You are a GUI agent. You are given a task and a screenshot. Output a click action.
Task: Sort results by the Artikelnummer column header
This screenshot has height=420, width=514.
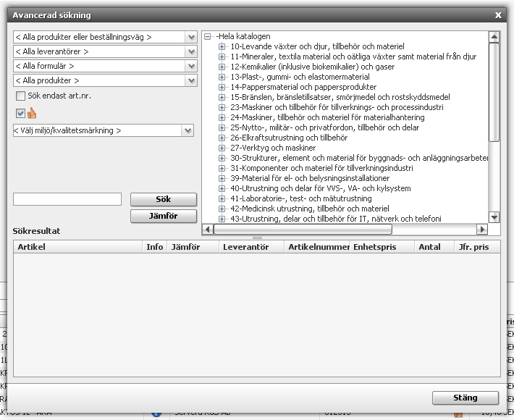tap(317, 247)
